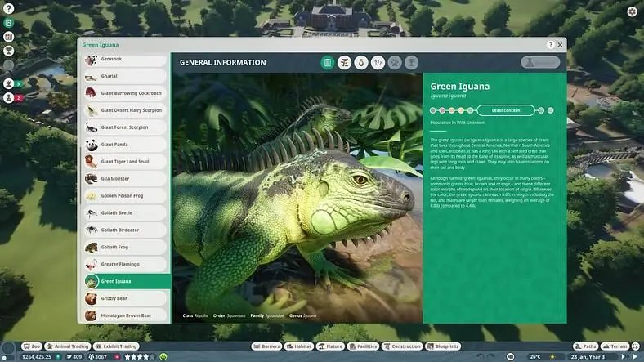Click the camera mode icon in the bottom bar
Screen dimensions: 644x362
pos(510,357)
